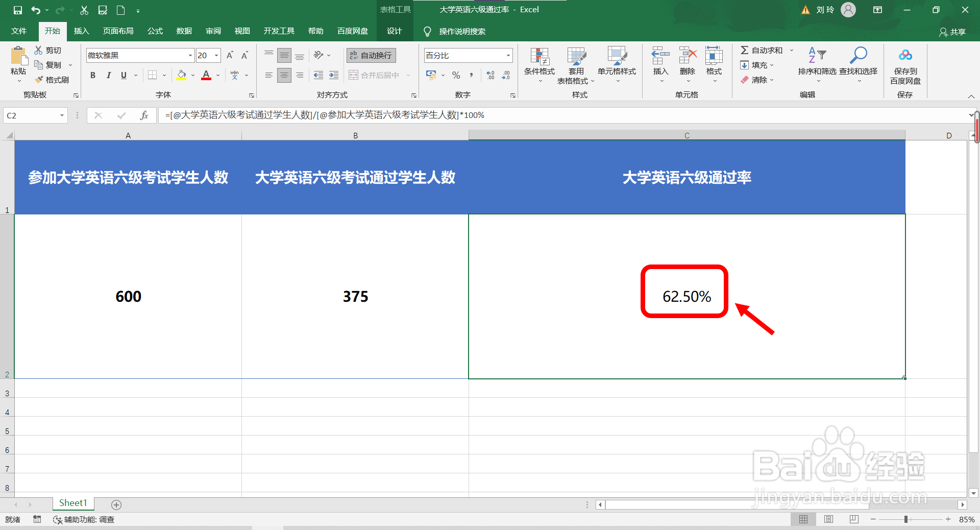The width and height of the screenshot is (980, 530).
Task: Decrease font size with smaller A icon
Action: tap(244, 55)
